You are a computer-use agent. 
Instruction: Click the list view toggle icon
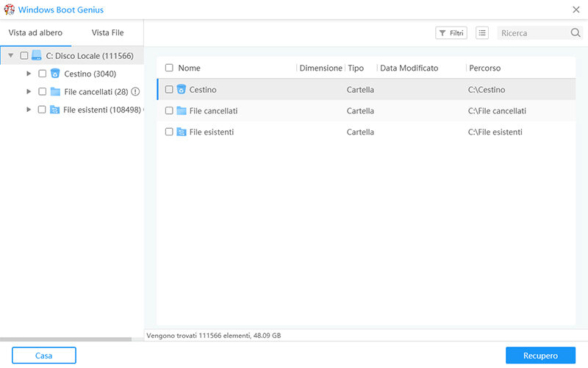482,33
